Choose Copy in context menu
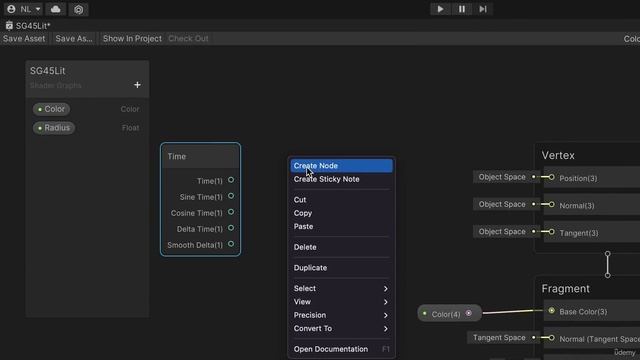The width and height of the screenshot is (640, 360). point(341,213)
